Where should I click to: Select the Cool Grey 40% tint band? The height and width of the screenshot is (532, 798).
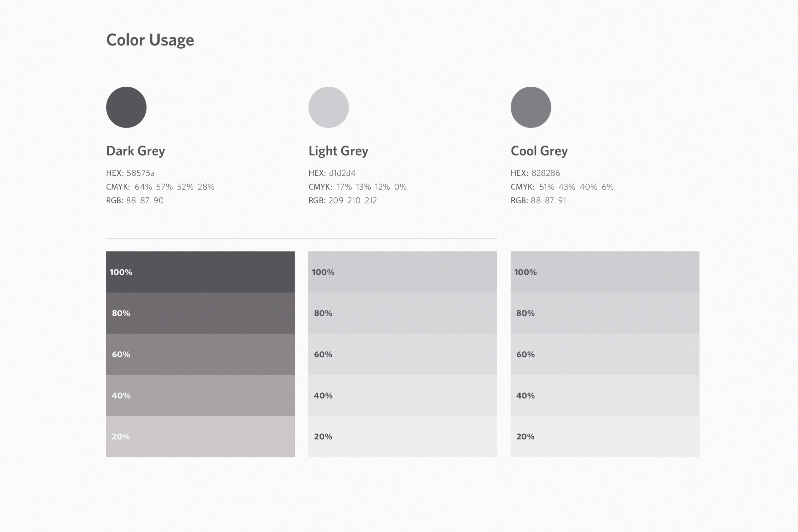point(605,395)
